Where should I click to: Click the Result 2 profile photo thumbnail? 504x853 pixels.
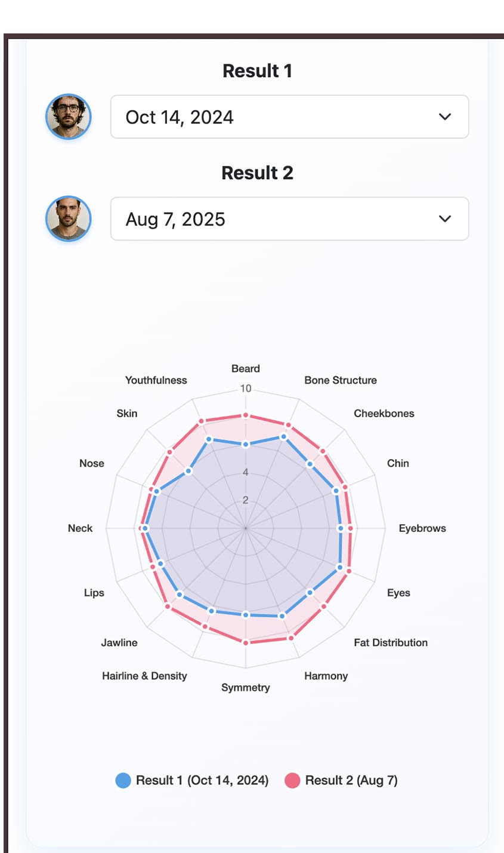pyautogui.click(x=69, y=218)
